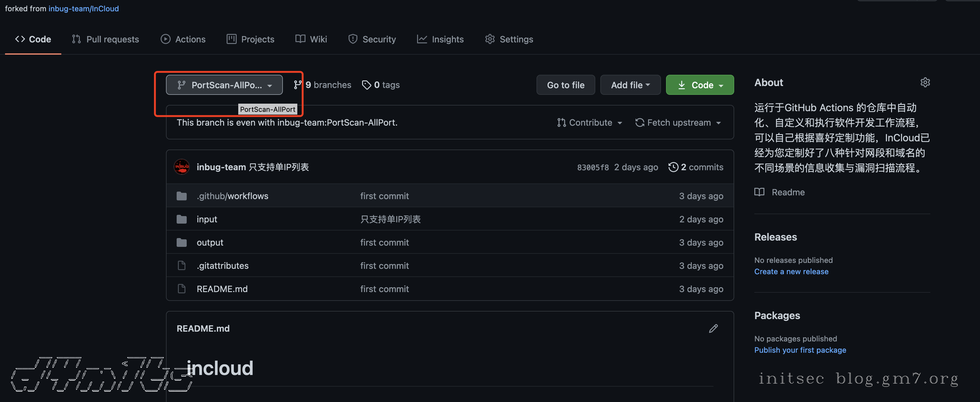Open the repository Settings tab
980x402 pixels.
[x=509, y=39]
